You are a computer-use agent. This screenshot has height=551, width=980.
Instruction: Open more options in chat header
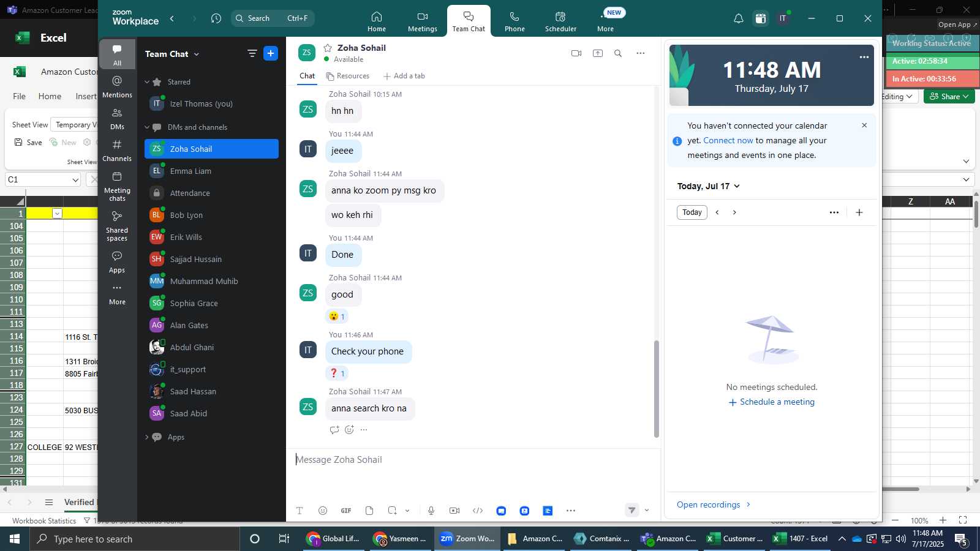click(x=641, y=53)
